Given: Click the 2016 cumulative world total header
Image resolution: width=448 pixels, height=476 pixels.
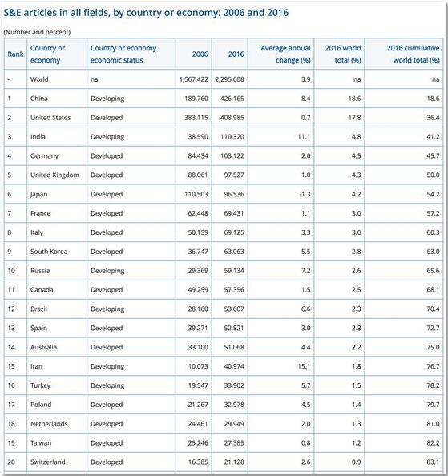Looking at the screenshot, I should point(413,54).
